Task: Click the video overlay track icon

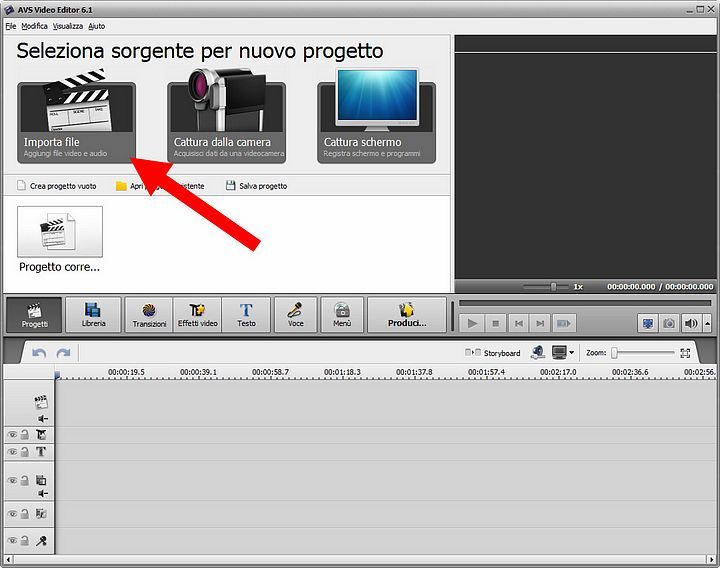Action: [41, 480]
